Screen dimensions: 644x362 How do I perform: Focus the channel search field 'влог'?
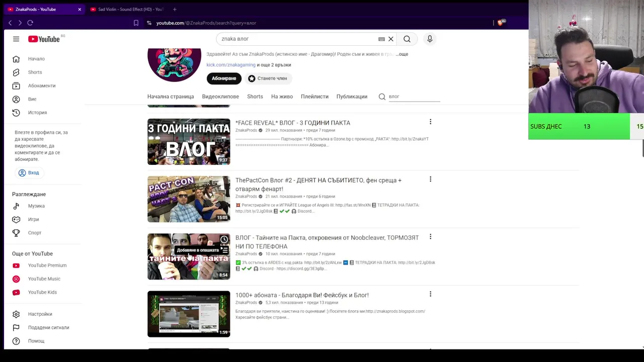pyautogui.click(x=414, y=97)
